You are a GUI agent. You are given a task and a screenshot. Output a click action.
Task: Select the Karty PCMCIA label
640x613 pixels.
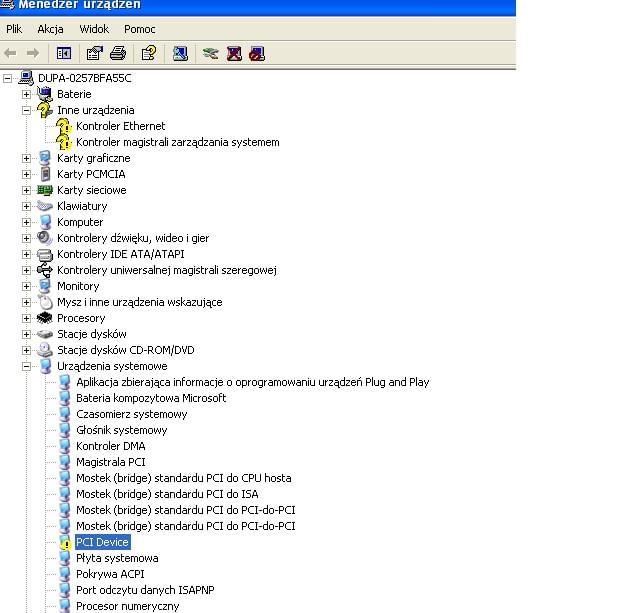(x=91, y=174)
